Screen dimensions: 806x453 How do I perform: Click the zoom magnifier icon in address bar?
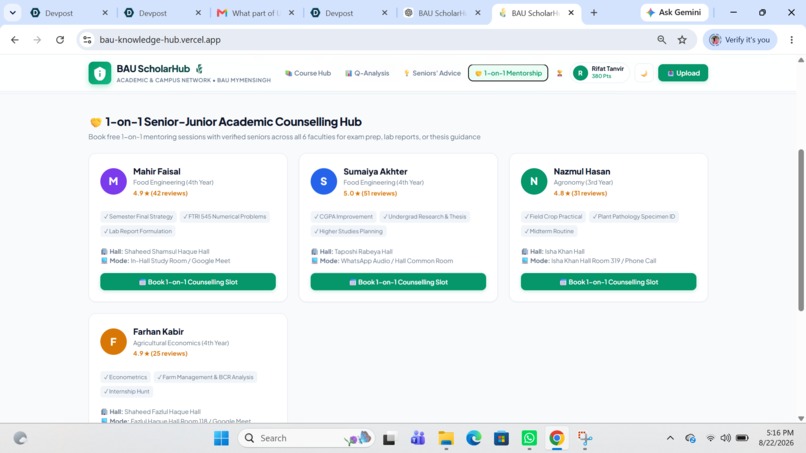pyautogui.click(x=662, y=40)
